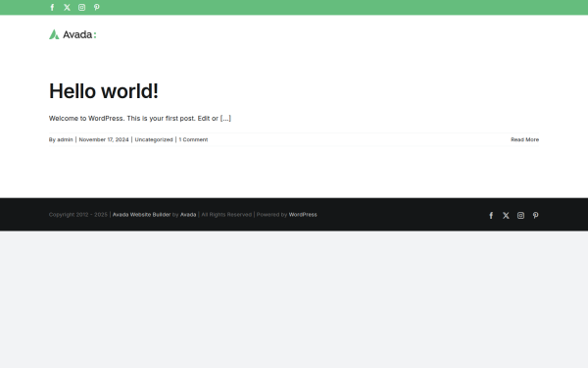Click the Read More link

524,139
